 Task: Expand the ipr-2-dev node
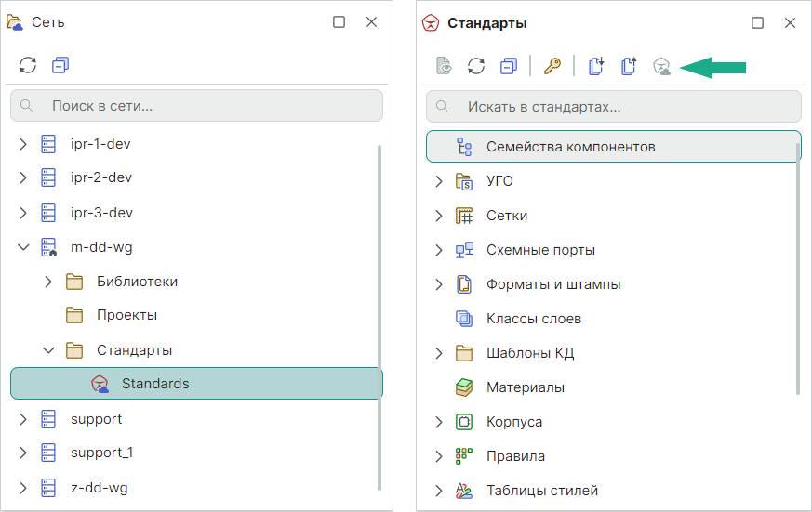(22, 177)
